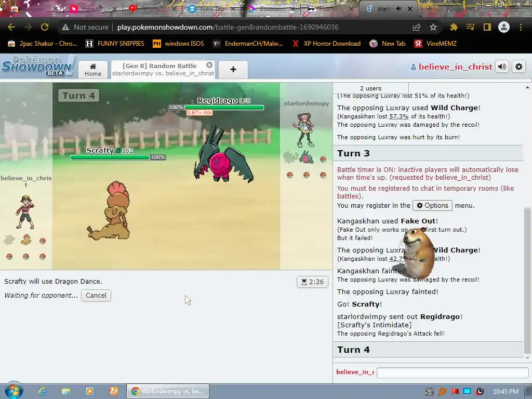Click Regidrago's health bar
532x399 pixels.
pyautogui.click(x=224, y=108)
